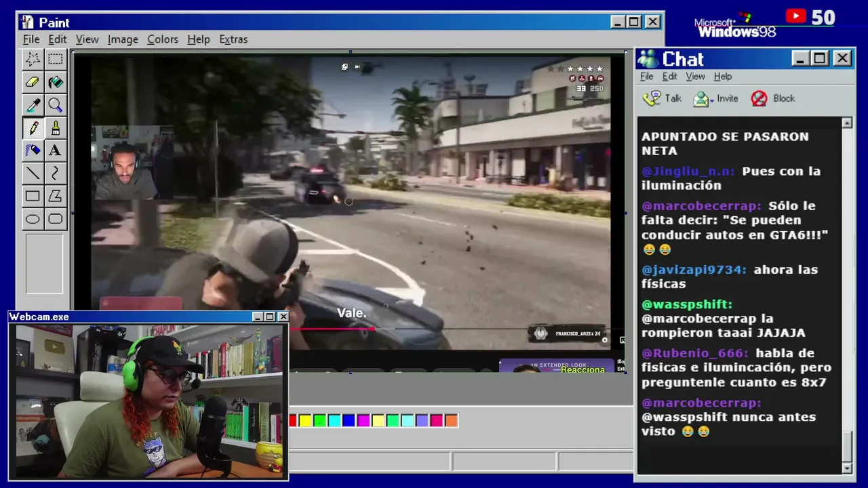
Task: Open the View menu in Chat
Action: (695, 77)
